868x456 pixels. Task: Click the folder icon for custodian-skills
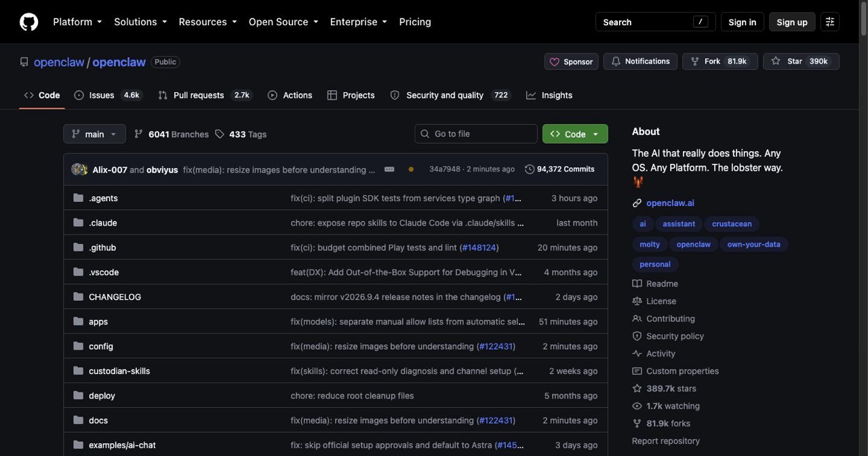tap(78, 371)
